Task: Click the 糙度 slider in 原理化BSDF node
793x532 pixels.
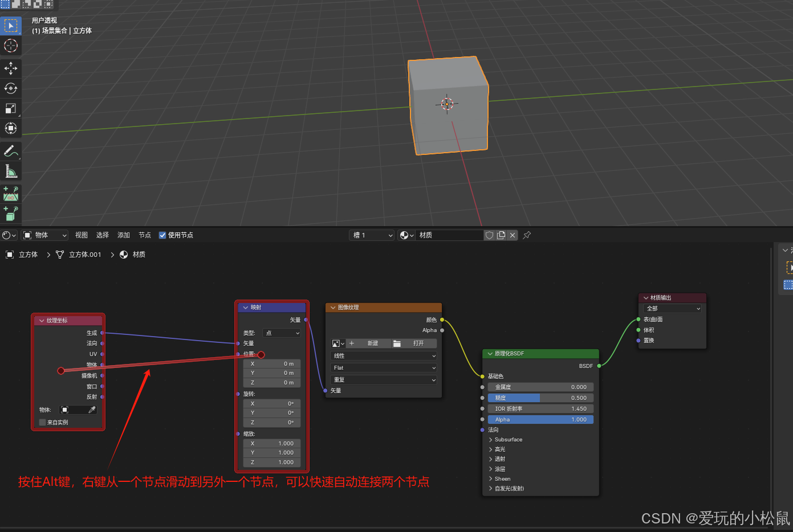Action: coord(540,398)
